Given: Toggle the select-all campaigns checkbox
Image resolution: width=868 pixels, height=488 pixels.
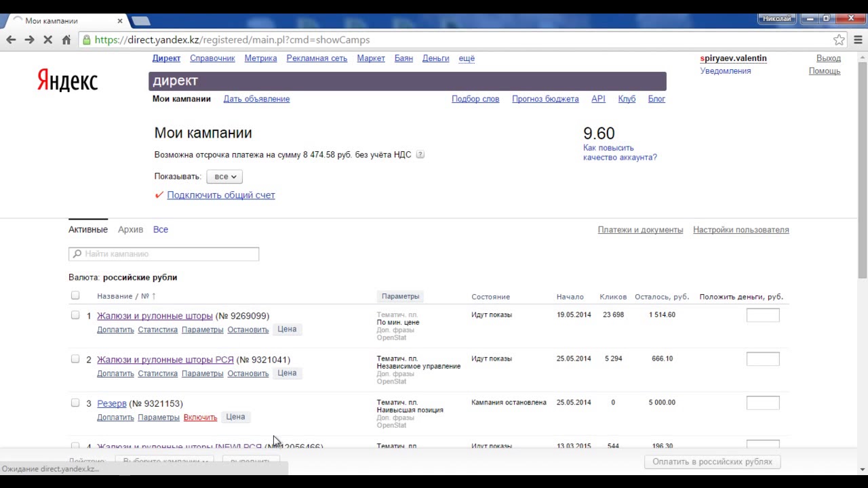Looking at the screenshot, I should [75, 296].
